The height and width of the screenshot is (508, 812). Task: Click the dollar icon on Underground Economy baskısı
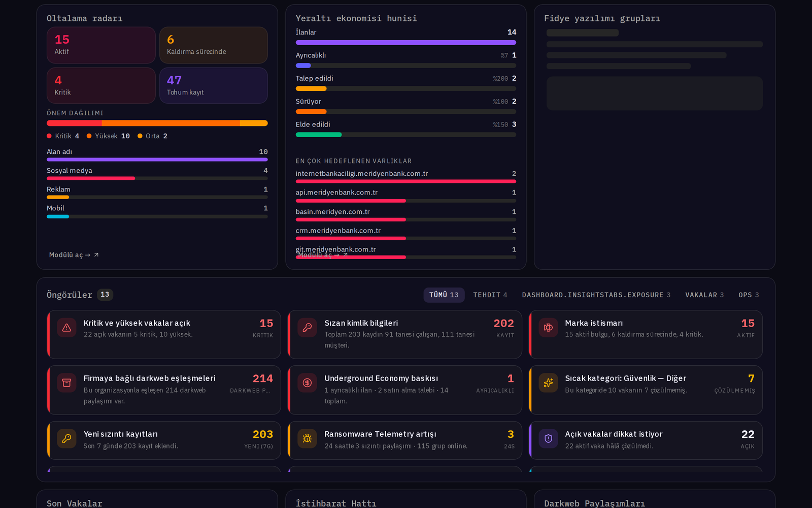[x=307, y=383]
